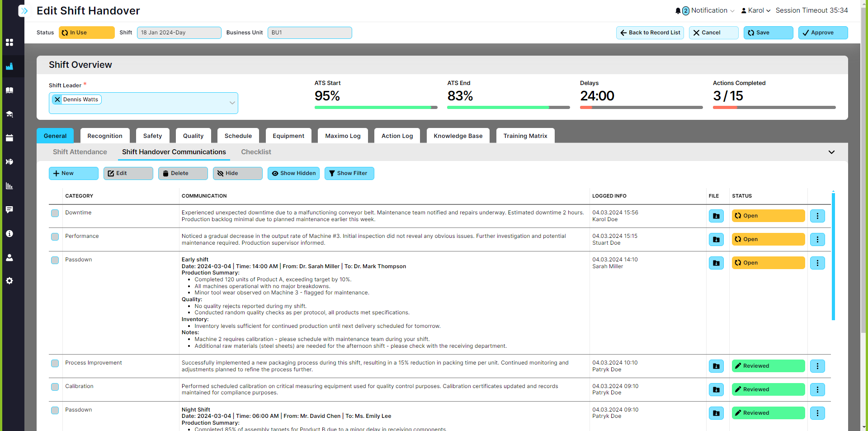This screenshot has width=868, height=431.
Task: Click the file download icon on the Downtime row
Action: coord(716,216)
